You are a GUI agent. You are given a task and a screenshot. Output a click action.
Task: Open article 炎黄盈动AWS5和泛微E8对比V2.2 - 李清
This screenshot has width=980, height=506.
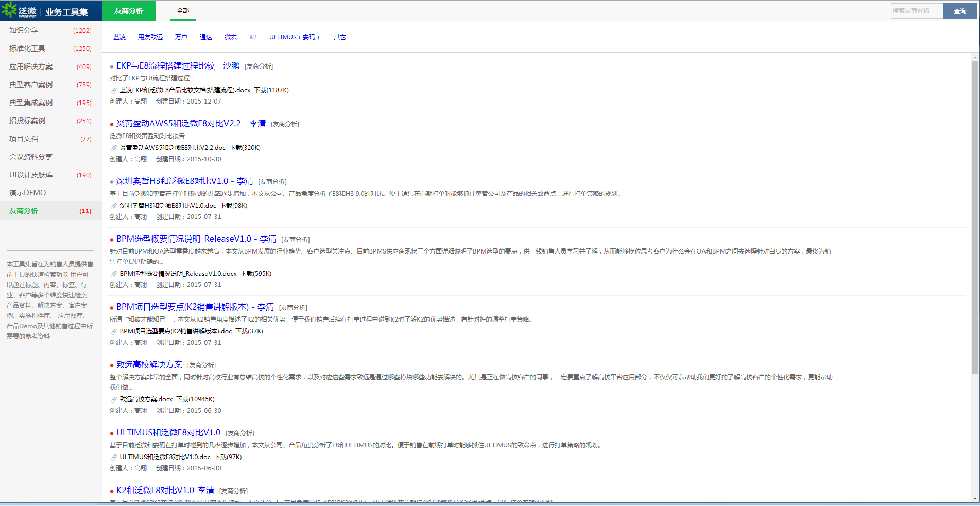click(x=191, y=124)
